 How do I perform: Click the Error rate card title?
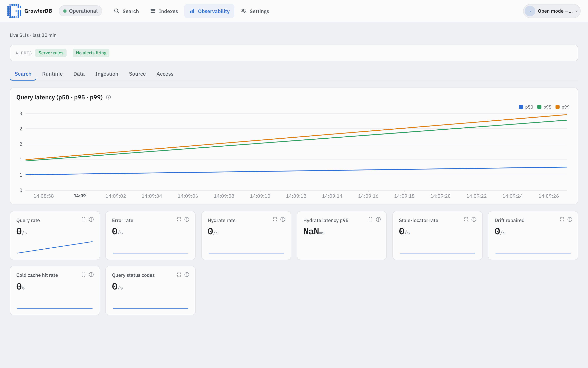(122, 220)
